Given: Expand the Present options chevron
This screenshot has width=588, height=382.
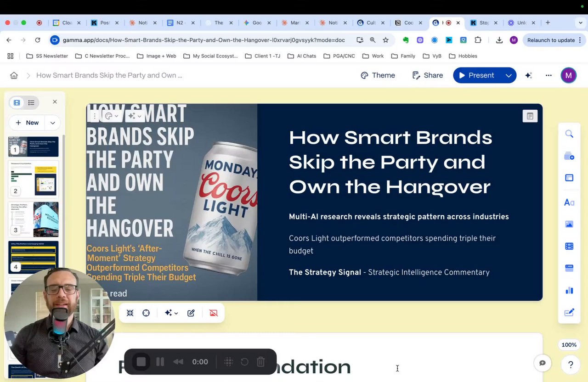Looking at the screenshot, I should click(x=509, y=75).
